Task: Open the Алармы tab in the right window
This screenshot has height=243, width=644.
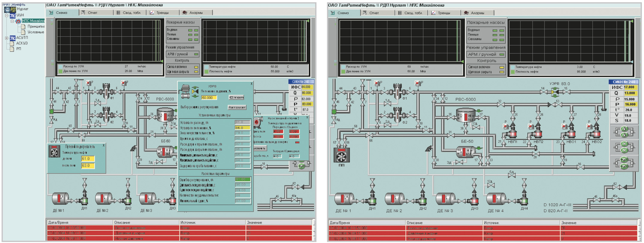Action: pyautogui.click(x=477, y=13)
